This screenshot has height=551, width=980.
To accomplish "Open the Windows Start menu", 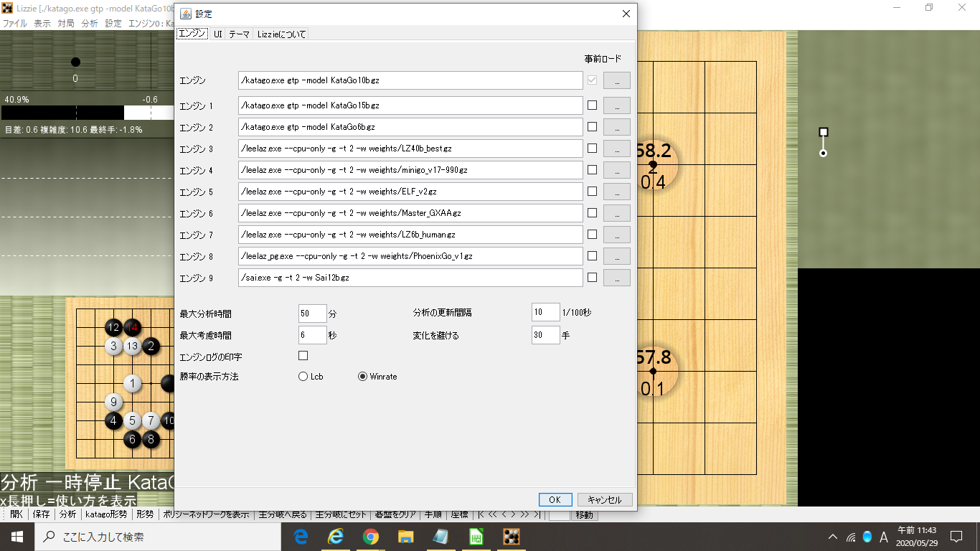I will pos(17,537).
